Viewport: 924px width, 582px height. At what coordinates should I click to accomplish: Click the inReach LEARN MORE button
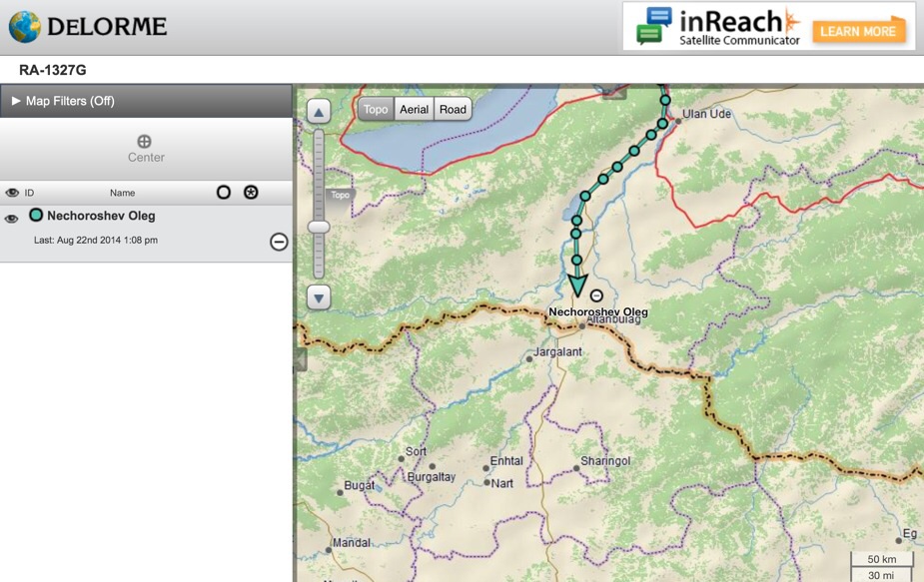[858, 31]
